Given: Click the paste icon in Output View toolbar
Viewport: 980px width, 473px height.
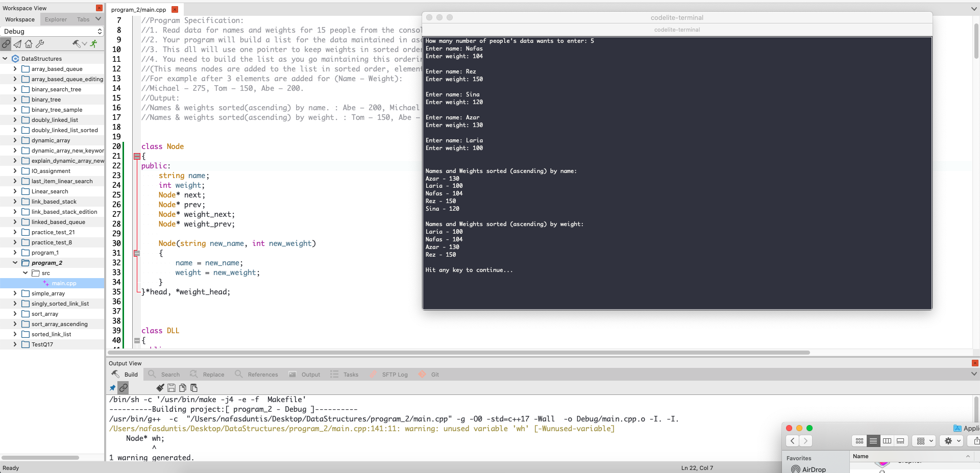Looking at the screenshot, I should 194,388.
